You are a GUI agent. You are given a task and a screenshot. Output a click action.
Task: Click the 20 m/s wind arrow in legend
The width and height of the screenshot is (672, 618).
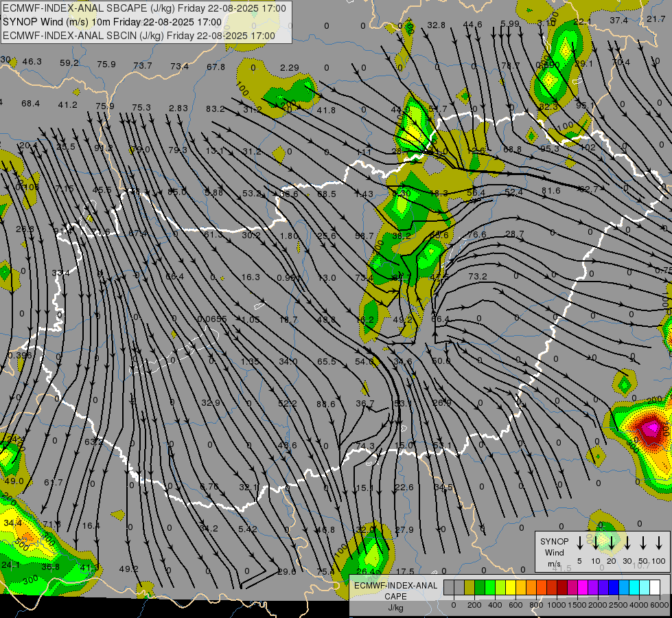(x=611, y=543)
